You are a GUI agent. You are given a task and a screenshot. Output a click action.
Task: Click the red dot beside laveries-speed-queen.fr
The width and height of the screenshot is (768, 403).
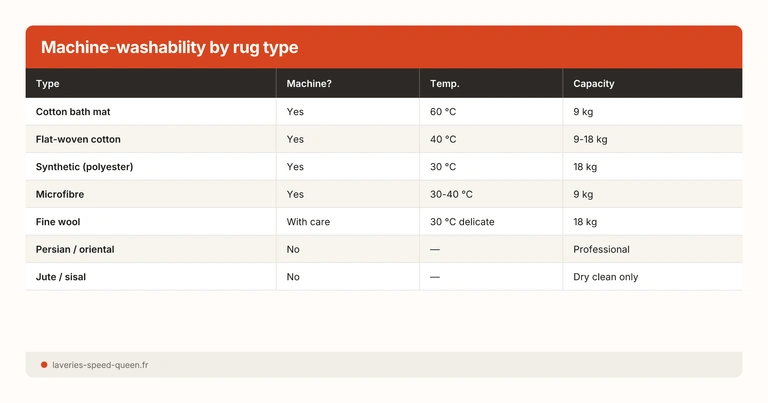pos(44,365)
